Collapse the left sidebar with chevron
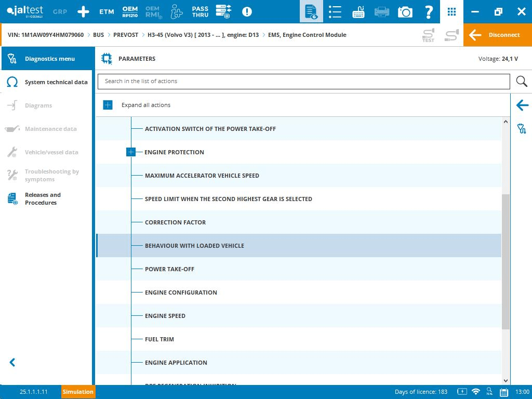Image resolution: width=532 pixels, height=399 pixels. point(12,363)
